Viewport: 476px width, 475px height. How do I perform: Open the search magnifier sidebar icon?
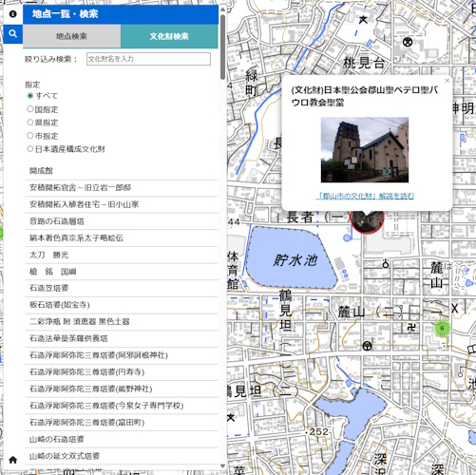click(x=12, y=33)
